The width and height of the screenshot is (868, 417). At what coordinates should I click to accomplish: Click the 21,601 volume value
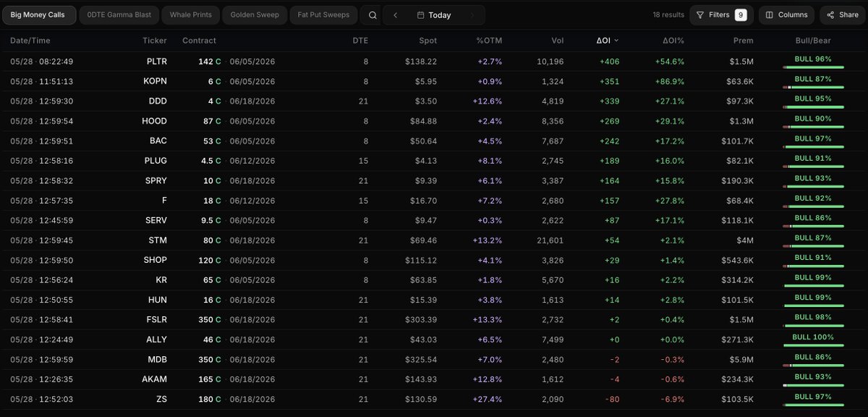coord(550,240)
